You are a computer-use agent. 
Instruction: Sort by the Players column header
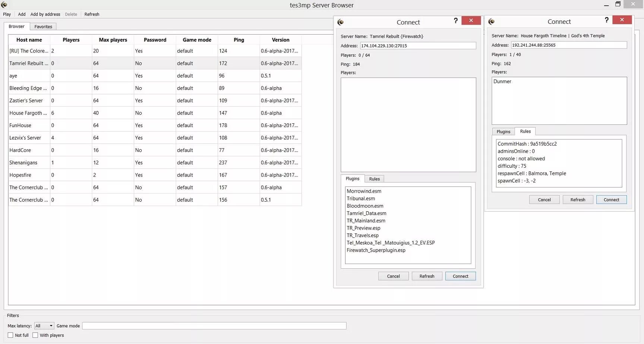point(71,40)
